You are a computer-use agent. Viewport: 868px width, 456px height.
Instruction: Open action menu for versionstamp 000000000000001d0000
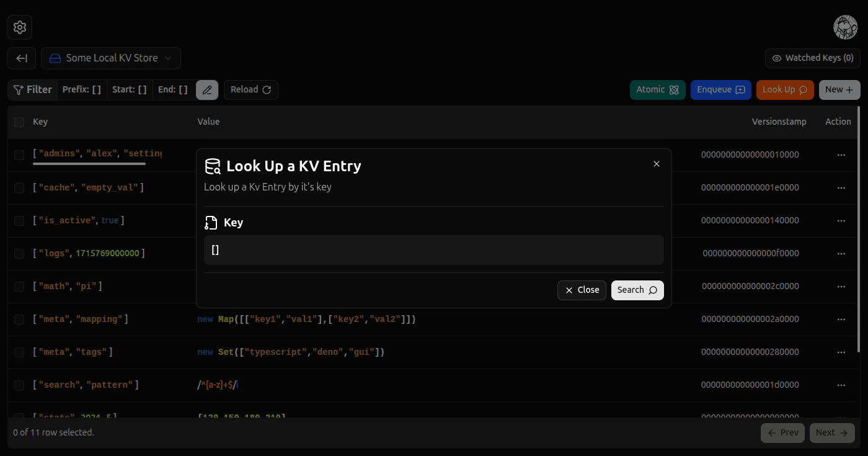pyautogui.click(x=841, y=385)
